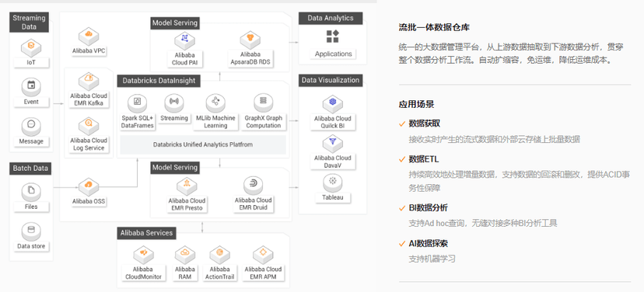The image size is (644, 292).
Task: Click the Alibaba VPC icon
Action: point(89,36)
